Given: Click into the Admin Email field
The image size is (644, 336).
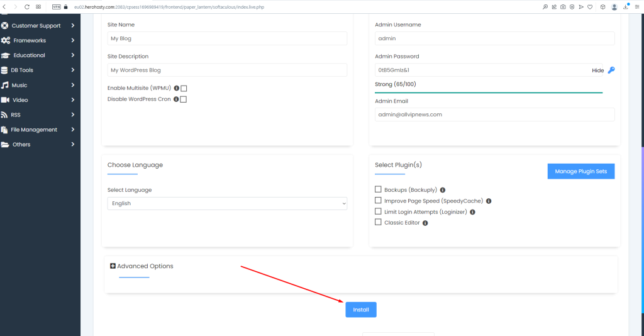Looking at the screenshot, I should pos(494,115).
